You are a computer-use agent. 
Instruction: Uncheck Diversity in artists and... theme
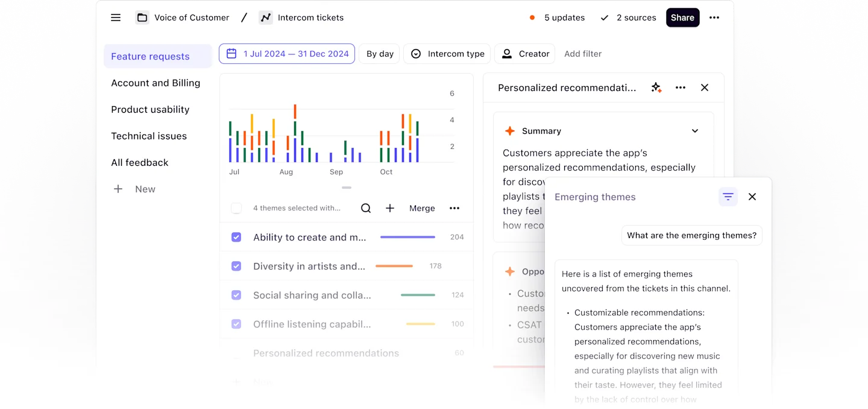236,266
